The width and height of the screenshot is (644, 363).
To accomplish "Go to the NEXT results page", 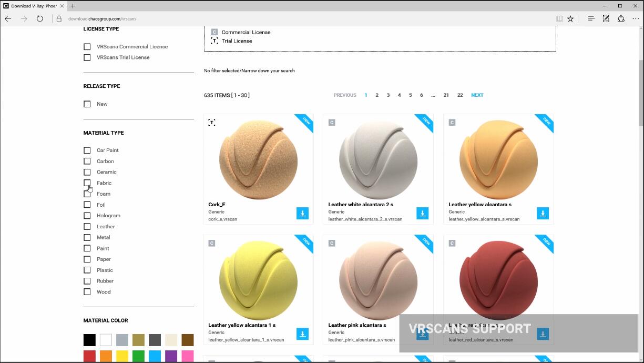I will (477, 95).
